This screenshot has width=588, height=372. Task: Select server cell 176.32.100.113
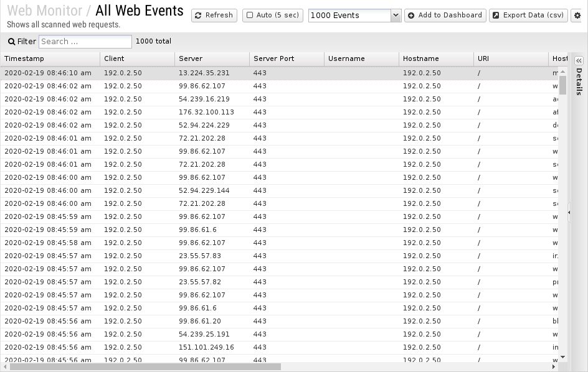[206, 113]
